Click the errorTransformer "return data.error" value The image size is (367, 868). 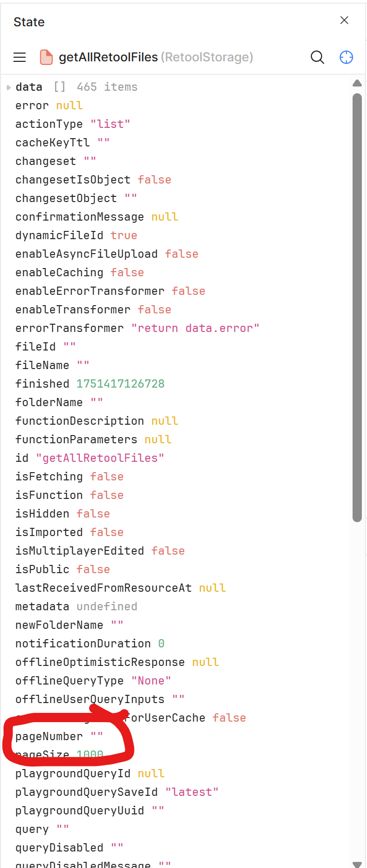tap(195, 328)
